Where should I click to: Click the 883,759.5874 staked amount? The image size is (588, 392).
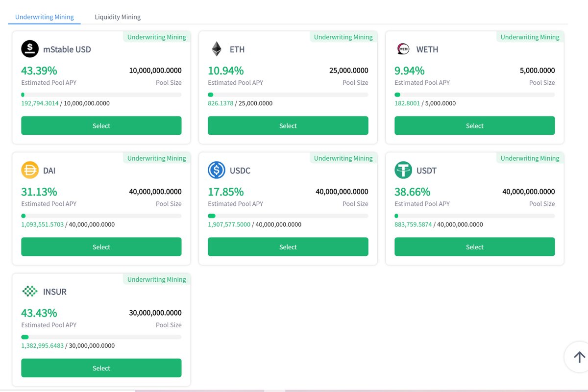[413, 224]
